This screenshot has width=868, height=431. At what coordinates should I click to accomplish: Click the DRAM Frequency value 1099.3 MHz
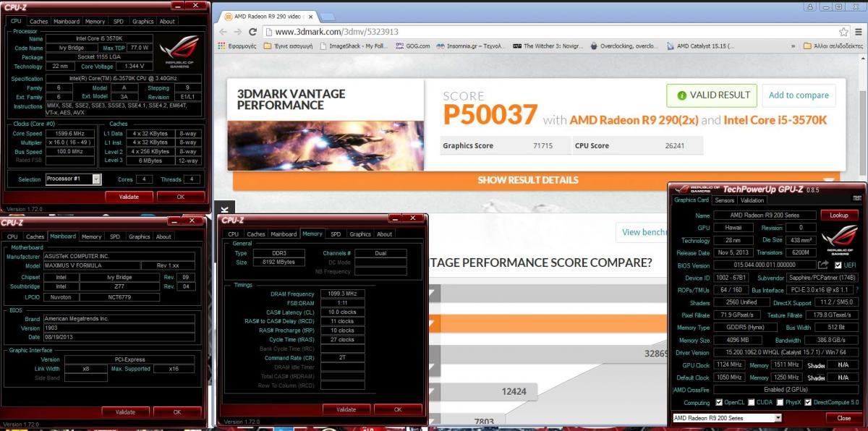[x=342, y=294]
